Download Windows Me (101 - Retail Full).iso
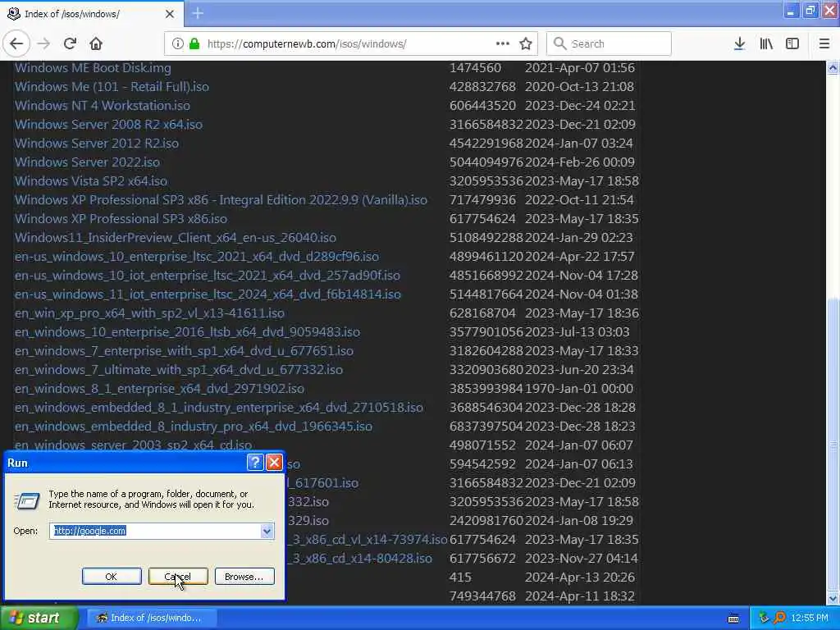The width and height of the screenshot is (840, 630). [112, 87]
